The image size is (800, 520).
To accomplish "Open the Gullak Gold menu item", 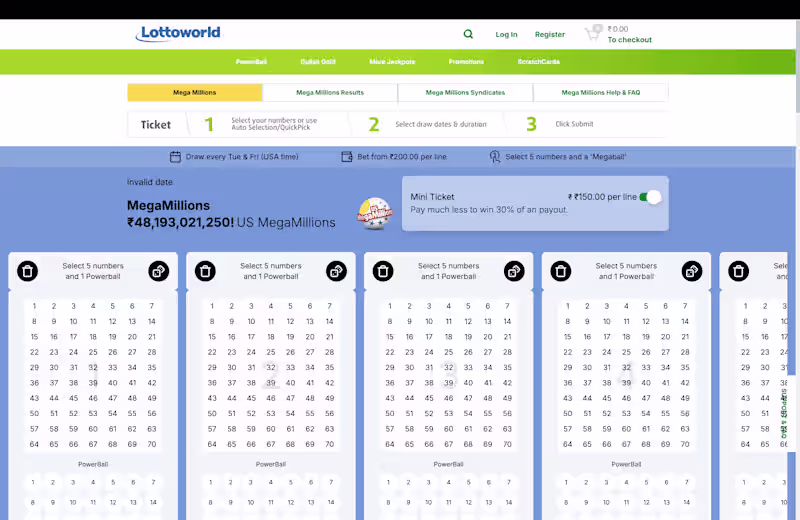I will (318, 62).
